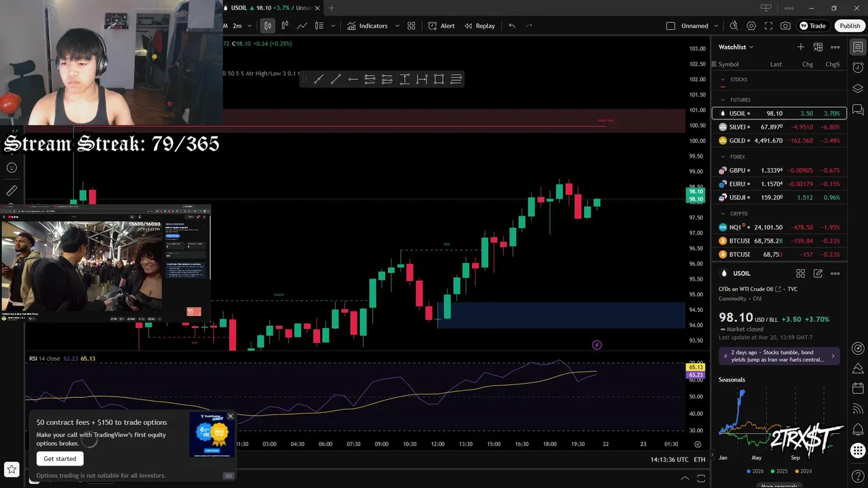Toggle the layout selection checkbox beside Unnamed
Image resolution: width=868 pixels, height=488 pixels.
(671, 26)
